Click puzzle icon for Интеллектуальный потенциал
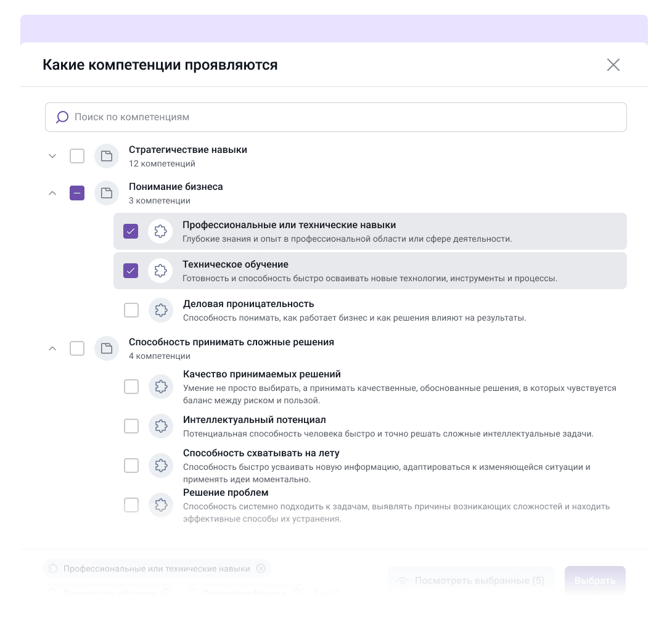Viewport: 672px width, 624px height. pyautogui.click(x=161, y=426)
